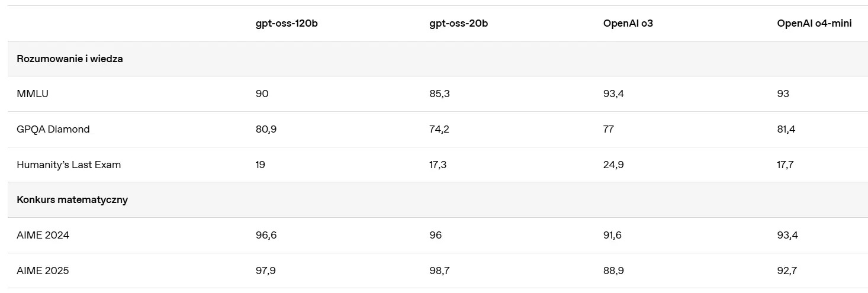Image resolution: width=868 pixels, height=293 pixels.
Task: Select the GPQA Diamond row label
Action: (x=53, y=129)
